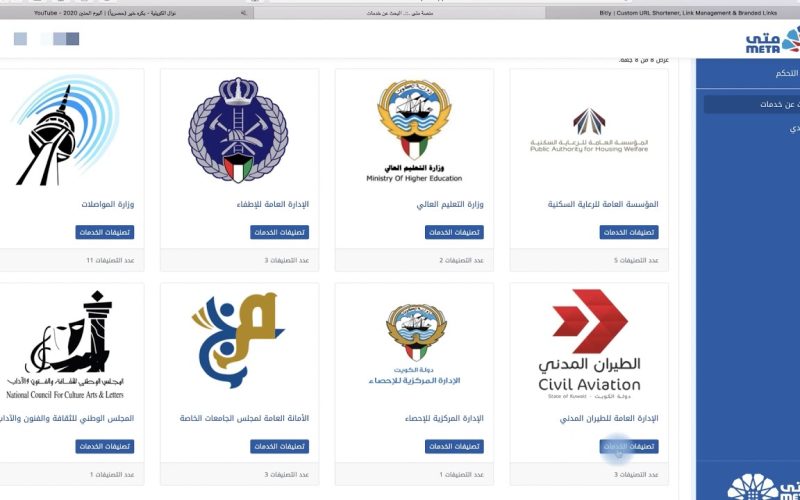Select the General Fire Force emblem
The width and height of the screenshot is (800, 500).
pyautogui.click(x=238, y=130)
